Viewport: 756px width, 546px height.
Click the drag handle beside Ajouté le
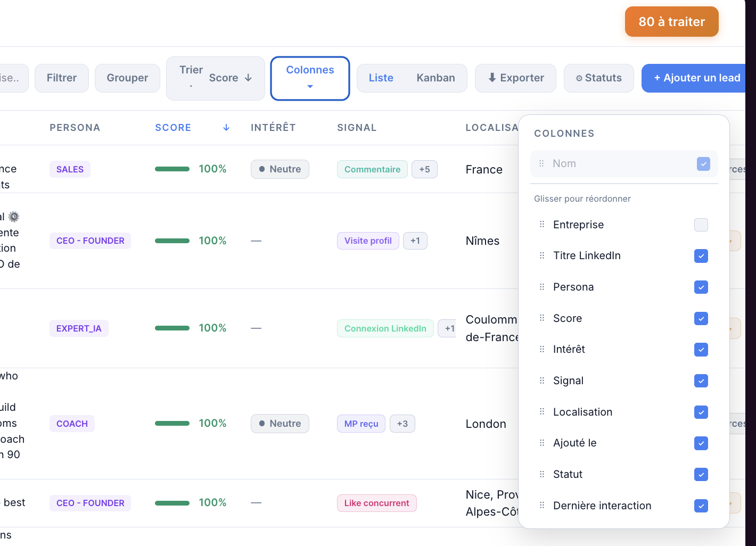(542, 443)
